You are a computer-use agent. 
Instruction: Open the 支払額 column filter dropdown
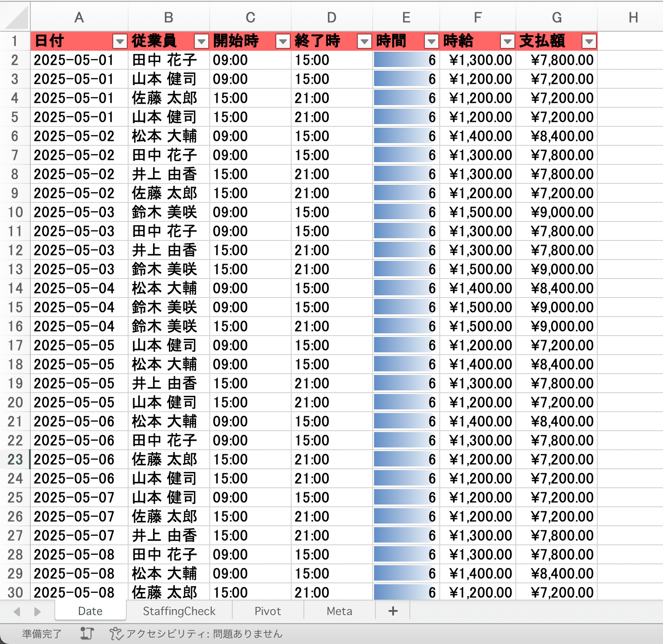[589, 41]
